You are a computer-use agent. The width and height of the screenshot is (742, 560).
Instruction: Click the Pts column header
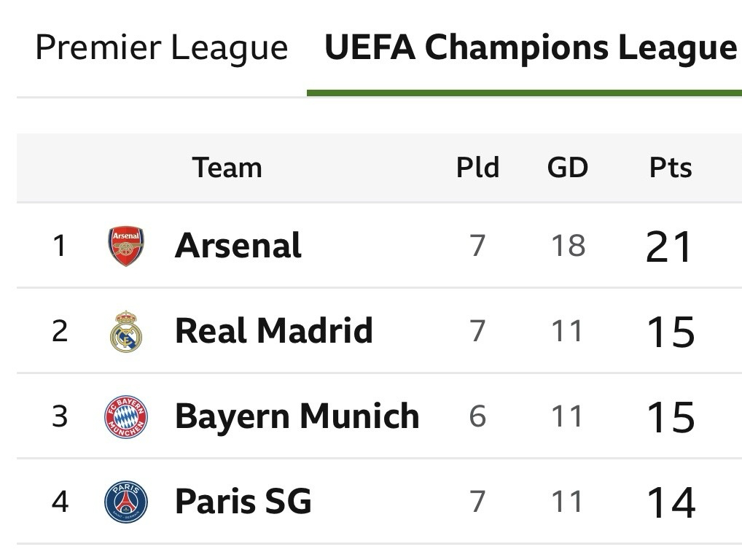(x=670, y=168)
